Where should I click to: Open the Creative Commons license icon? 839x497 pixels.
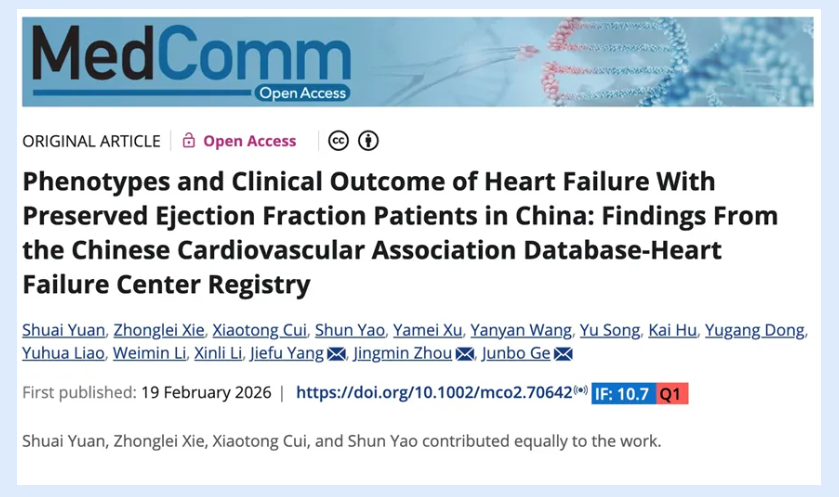click(x=339, y=141)
